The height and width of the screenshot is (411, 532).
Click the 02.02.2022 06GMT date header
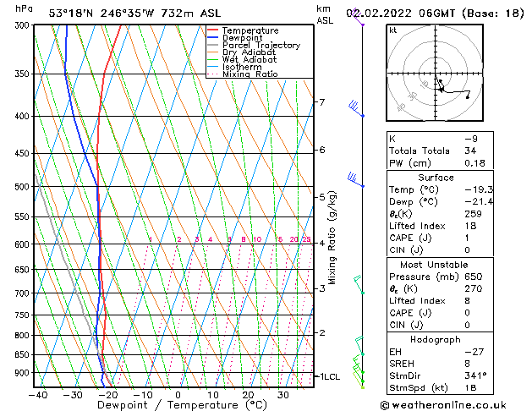400,14
